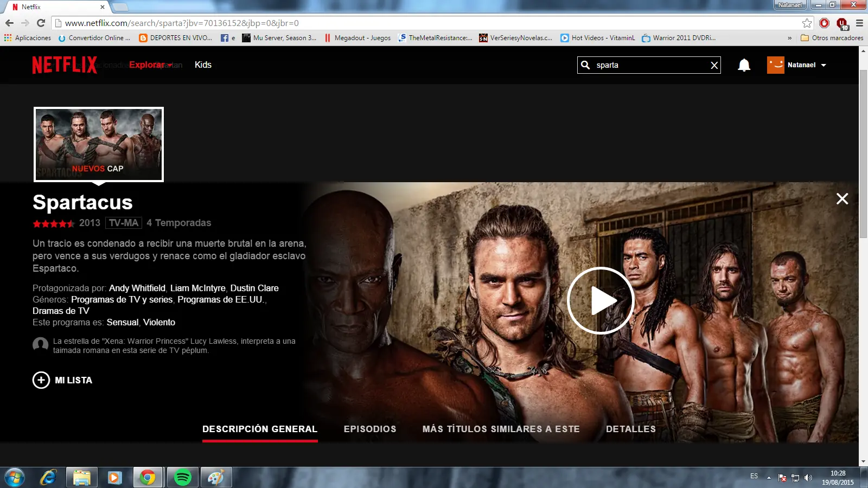Click into the sparta search field
Viewport: 868px width, 488px height.
(649, 65)
